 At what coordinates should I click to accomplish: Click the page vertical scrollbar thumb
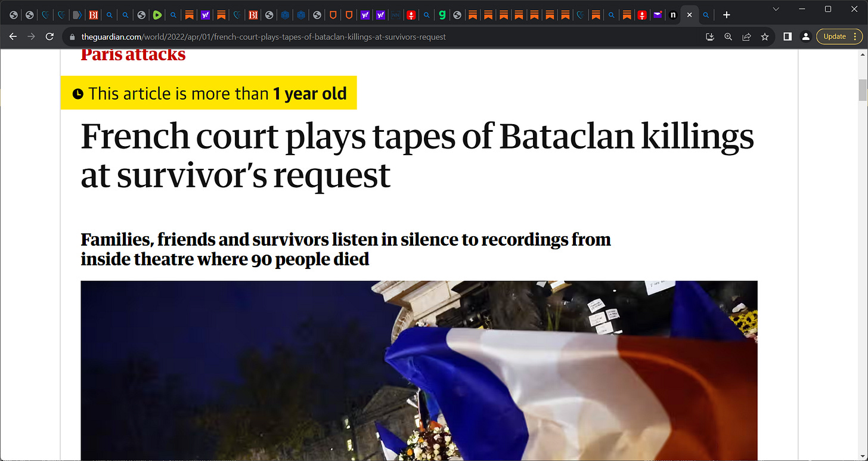pos(862,89)
